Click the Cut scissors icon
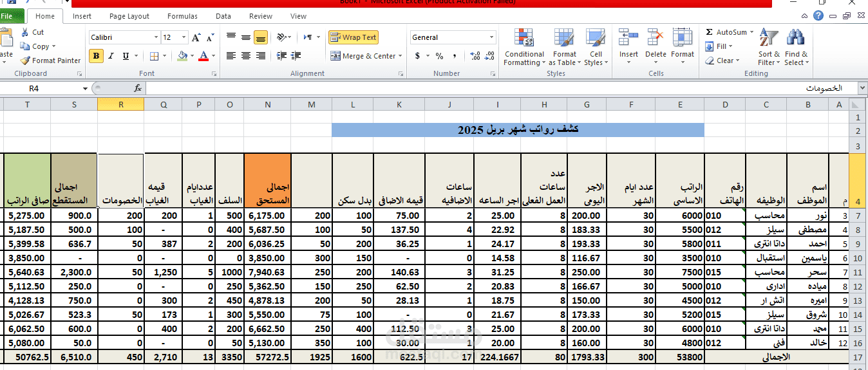The image size is (868, 370). (24, 32)
